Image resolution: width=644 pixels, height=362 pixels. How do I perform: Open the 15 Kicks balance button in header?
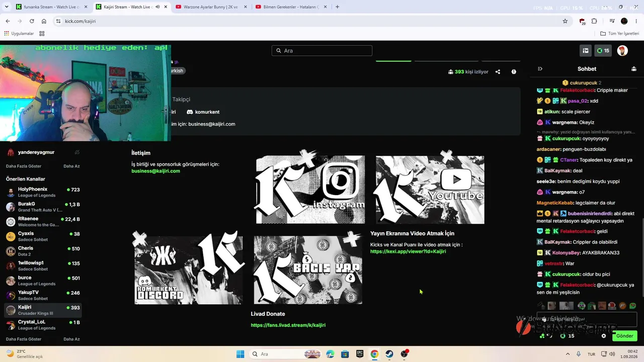(603, 51)
